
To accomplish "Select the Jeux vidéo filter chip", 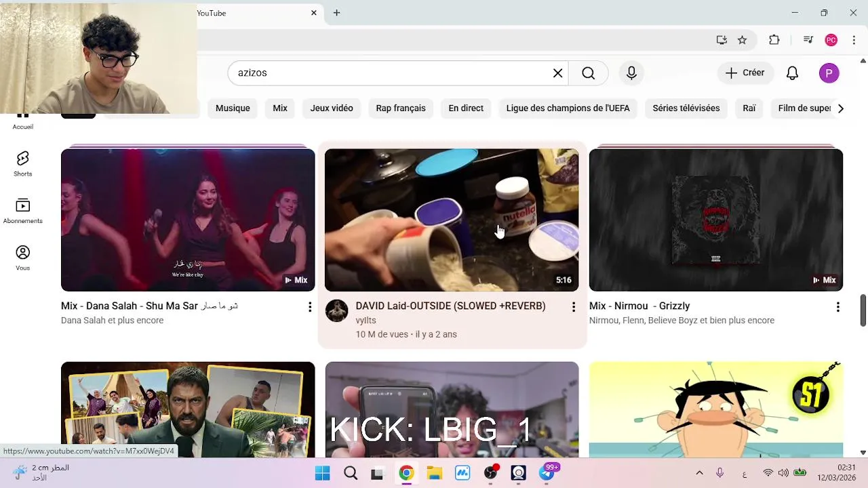I will pos(332,108).
